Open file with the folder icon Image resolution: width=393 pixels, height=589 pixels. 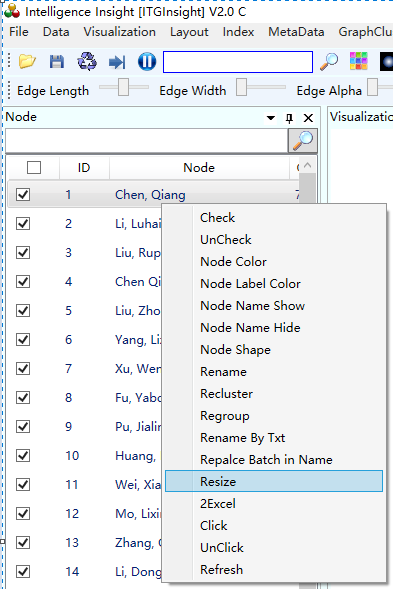click(x=27, y=61)
